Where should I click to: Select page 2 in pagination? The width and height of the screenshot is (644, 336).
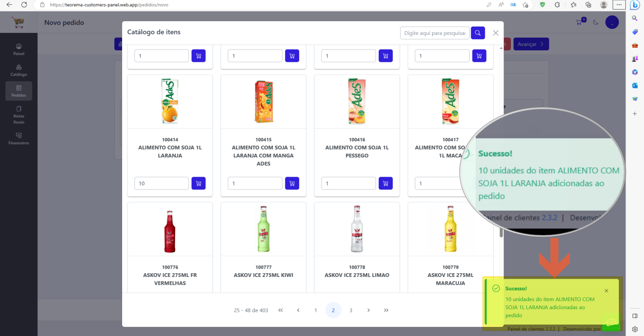click(333, 310)
